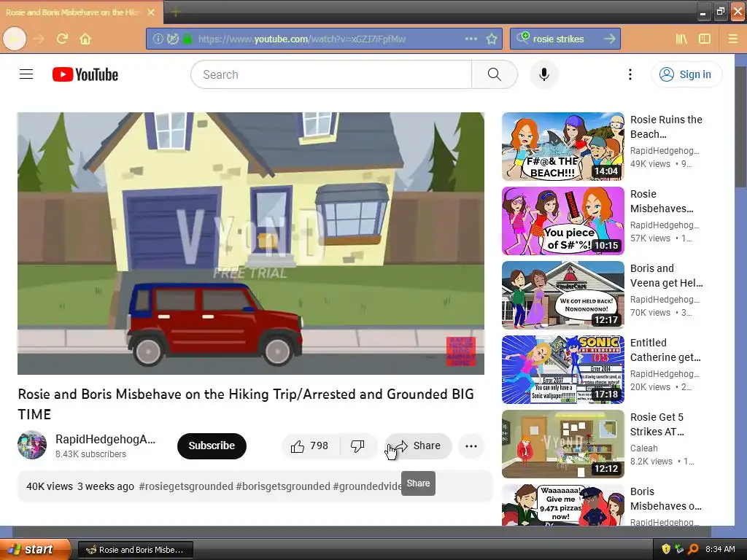Start voice search with microphone icon

pos(543,74)
